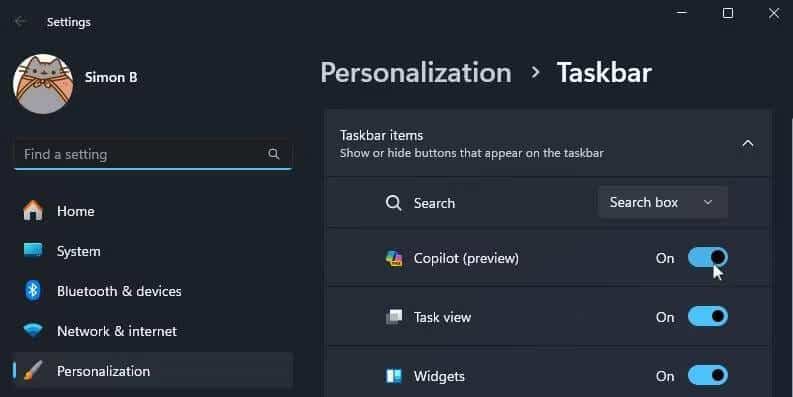Open the Search box dropdown
Viewport: 793px width, 397px height.
663,202
